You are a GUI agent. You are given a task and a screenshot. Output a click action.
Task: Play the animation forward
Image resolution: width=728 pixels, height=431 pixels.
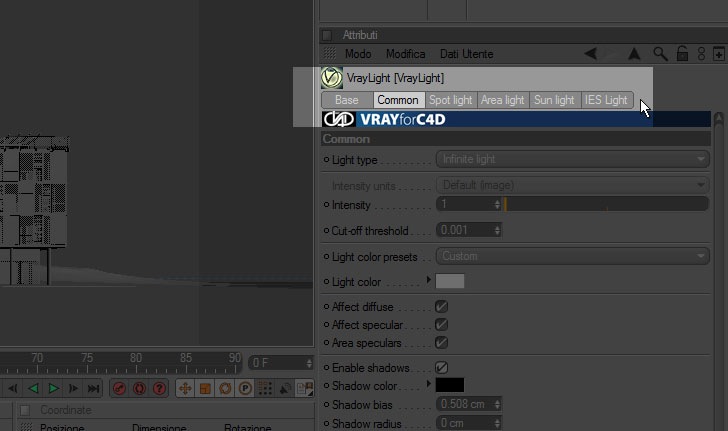coord(53,388)
